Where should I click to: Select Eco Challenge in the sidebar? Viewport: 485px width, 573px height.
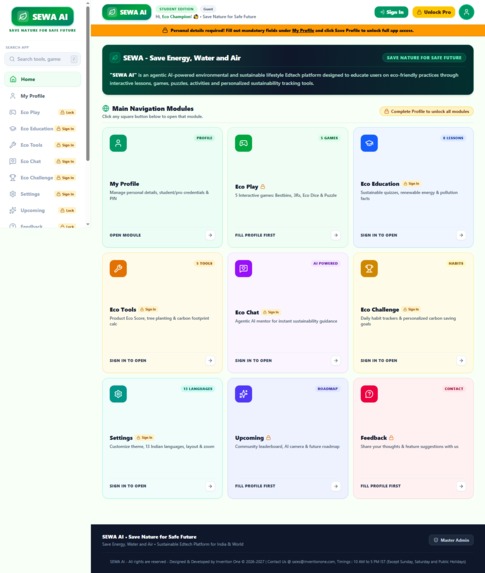pyautogui.click(x=42, y=178)
